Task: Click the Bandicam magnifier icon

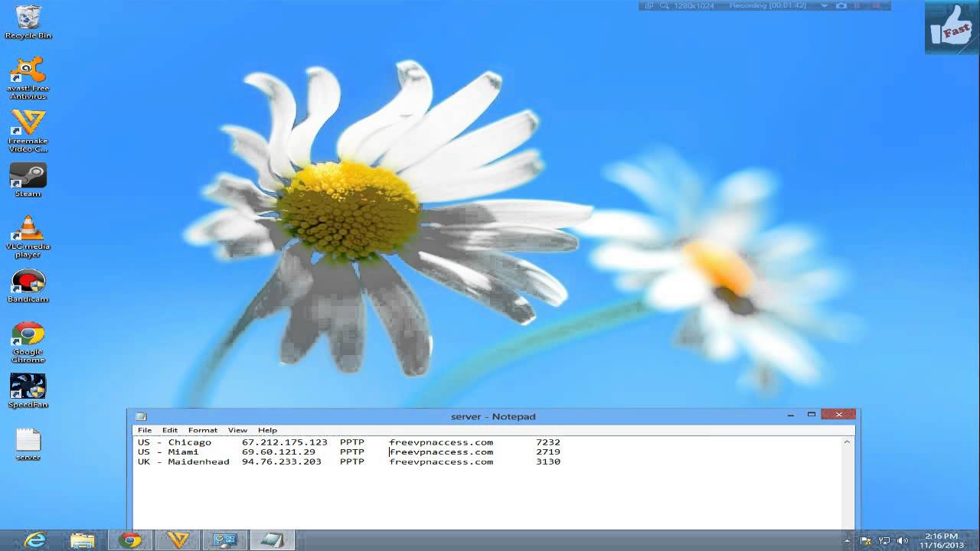Action: point(665,5)
